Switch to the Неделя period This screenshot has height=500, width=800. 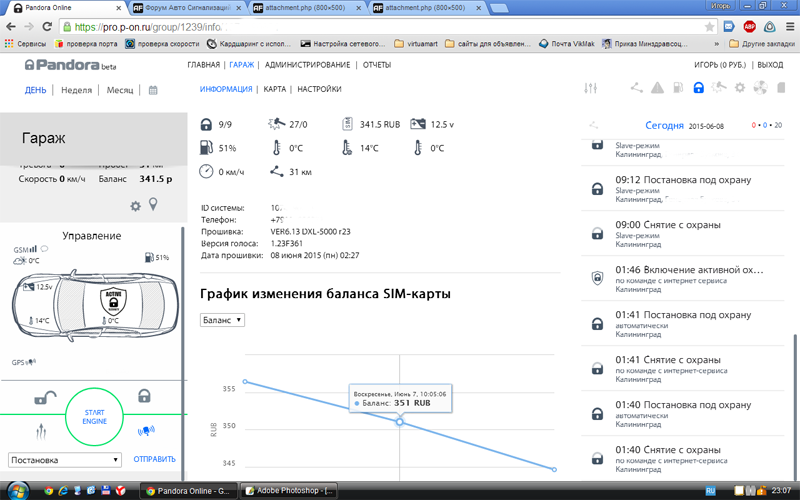[x=77, y=90]
